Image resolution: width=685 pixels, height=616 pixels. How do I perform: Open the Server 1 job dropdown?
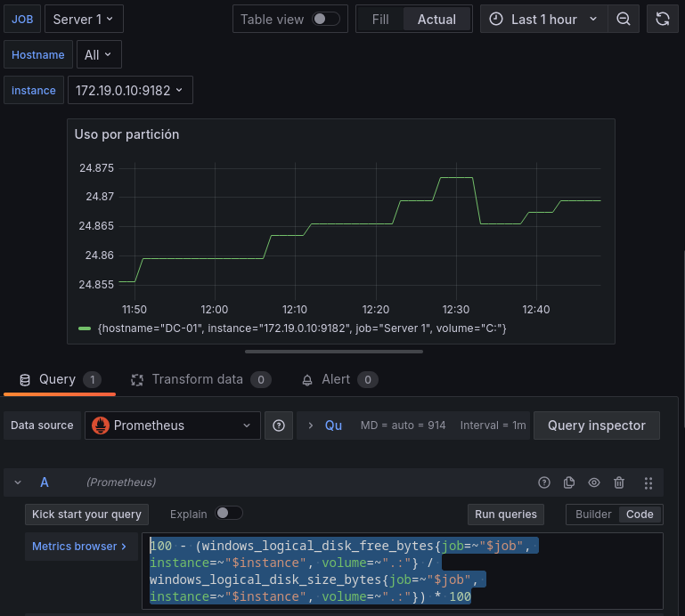tap(84, 20)
